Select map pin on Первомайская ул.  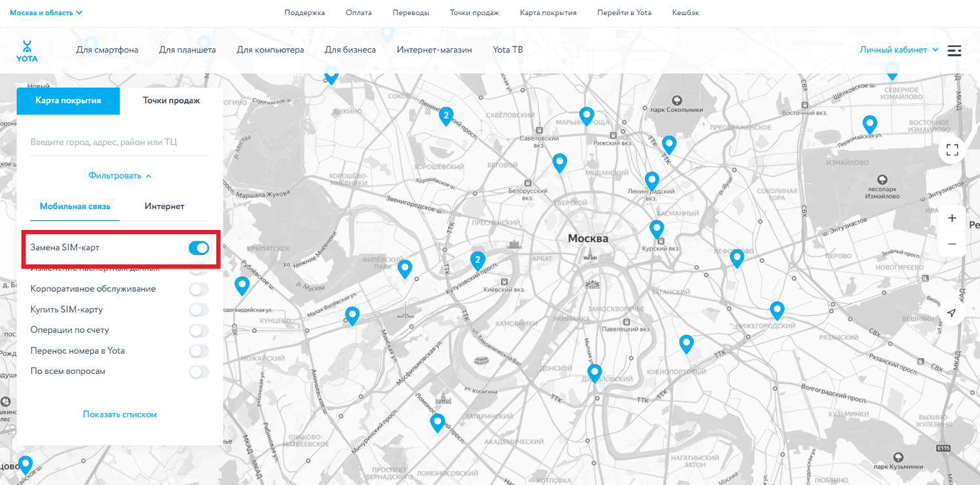pos(870,124)
